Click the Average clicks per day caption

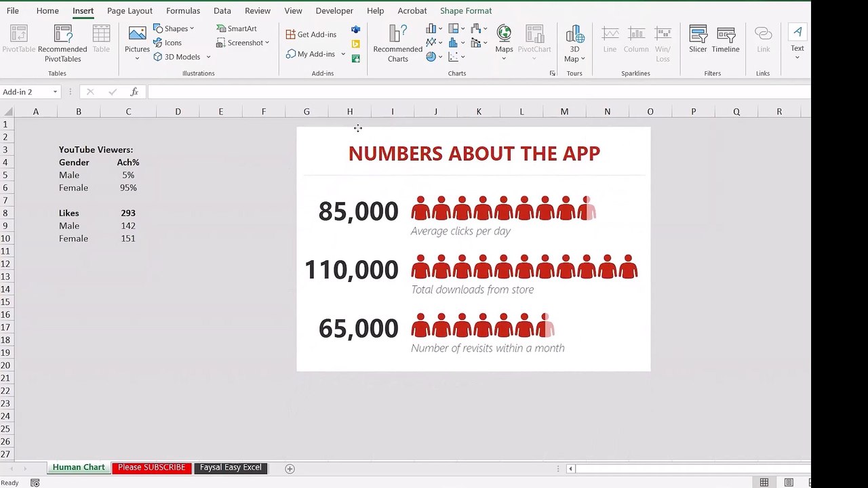(x=460, y=231)
